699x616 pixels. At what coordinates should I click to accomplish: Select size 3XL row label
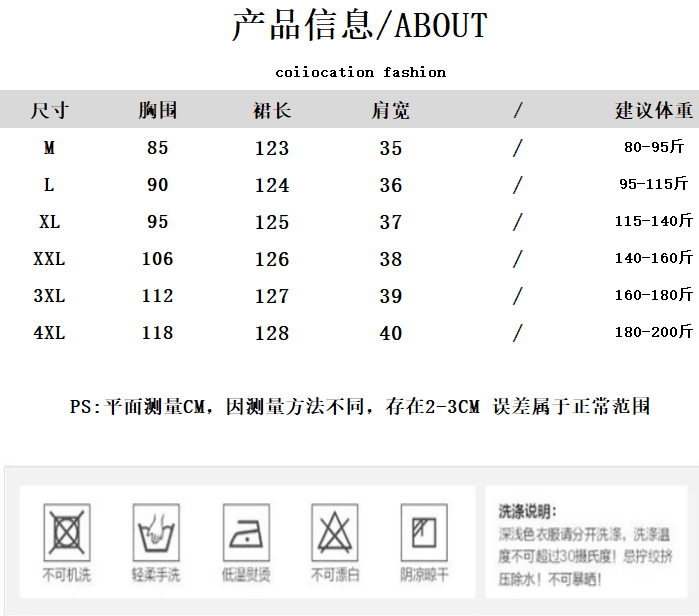49,296
